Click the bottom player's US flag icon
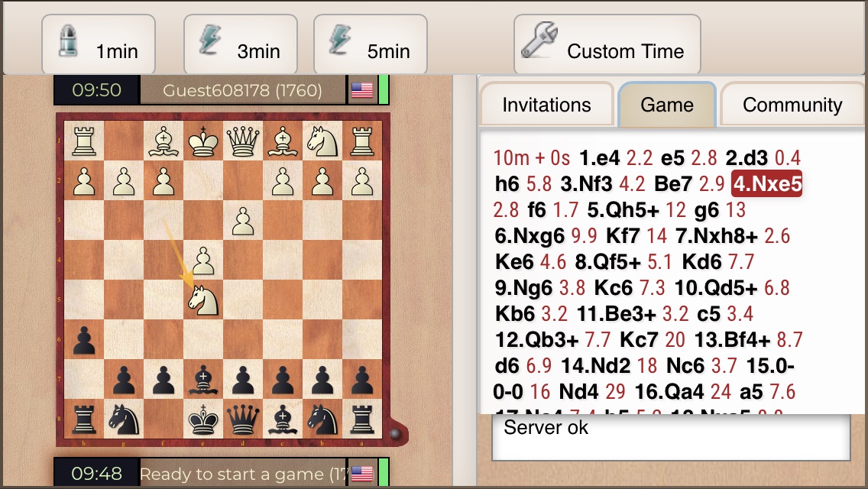The height and width of the screenshot is (489, 868). click(362, 474)
